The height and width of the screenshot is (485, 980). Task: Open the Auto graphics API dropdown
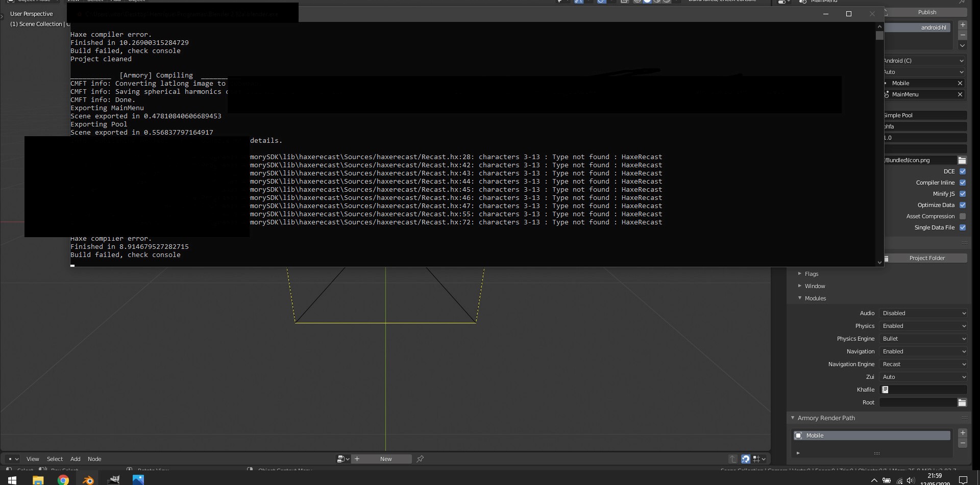(x=925, y=72)
